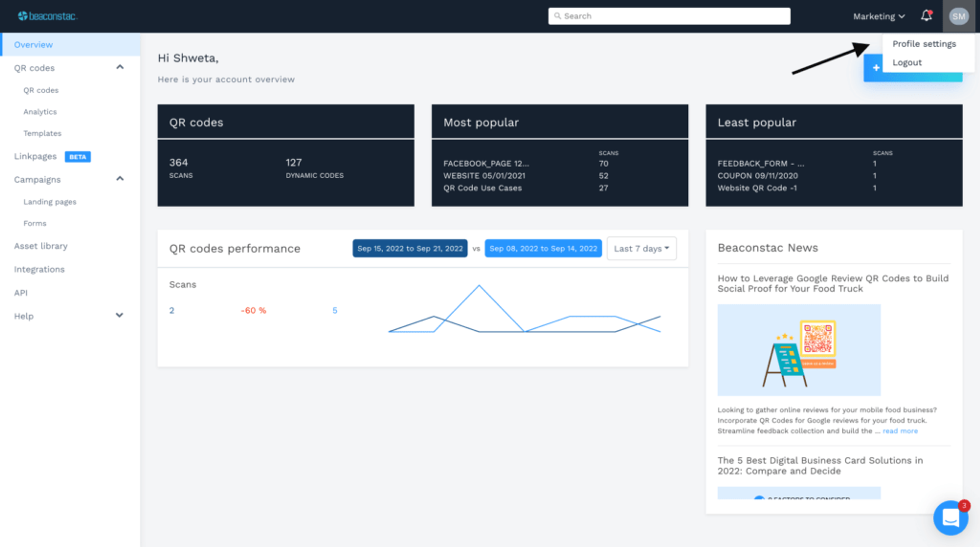Click the read more link

pos(900,431)
